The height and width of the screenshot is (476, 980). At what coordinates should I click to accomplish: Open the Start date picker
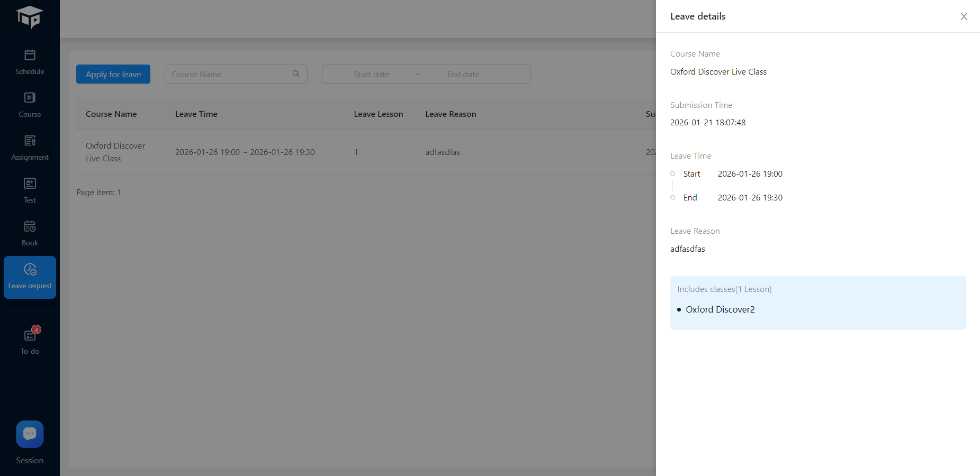click(371, 74)
